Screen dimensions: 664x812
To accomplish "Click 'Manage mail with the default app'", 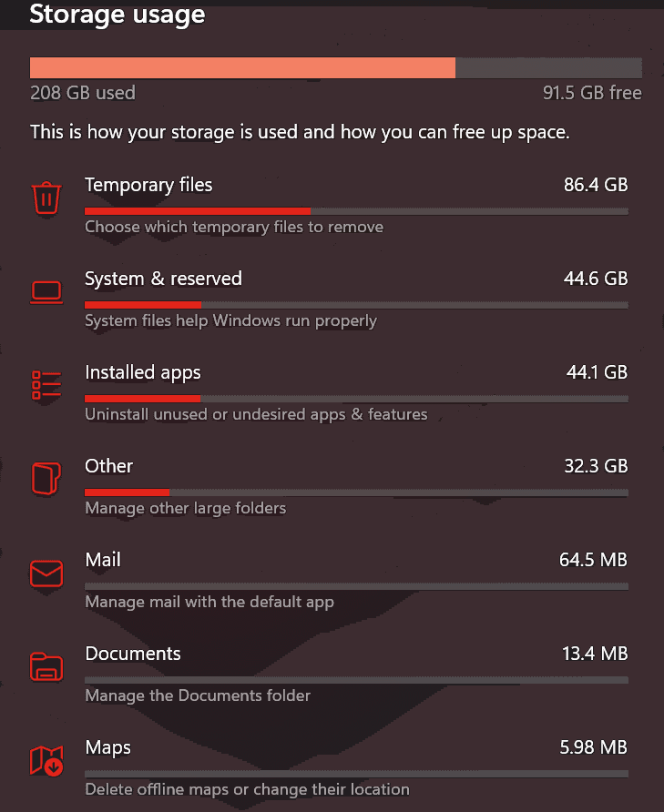I will pyautogui.click(x=209, y=602).
